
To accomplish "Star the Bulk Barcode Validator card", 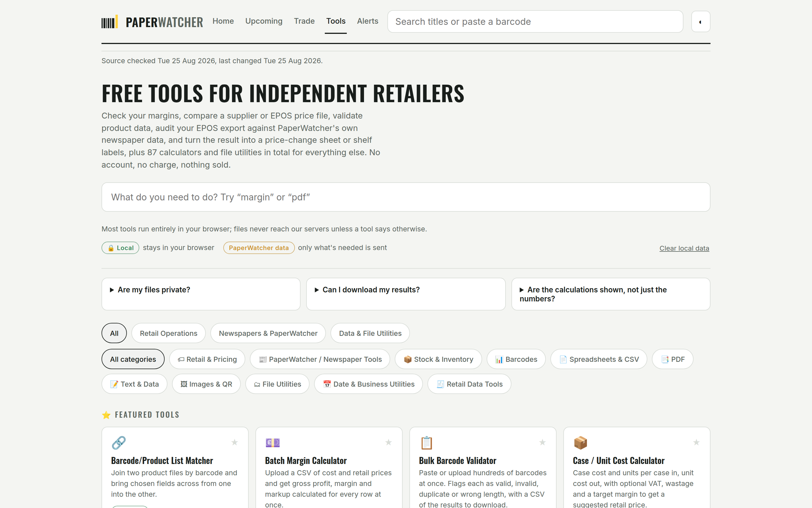I will click(542, 442).
